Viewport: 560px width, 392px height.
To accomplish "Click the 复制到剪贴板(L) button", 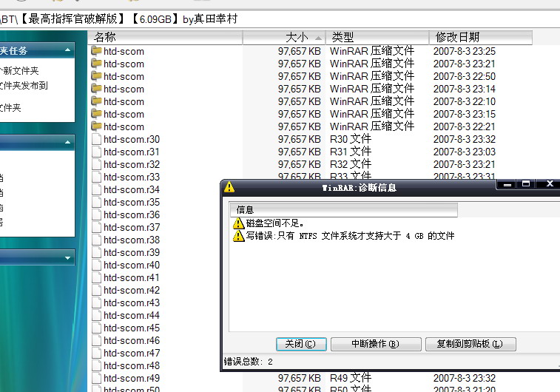I will [470, 344].
